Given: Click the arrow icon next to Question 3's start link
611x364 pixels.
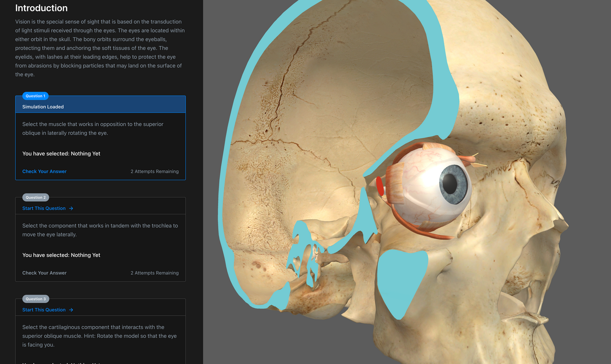Looking at the screenshot, I should click(x=71, y=310).
